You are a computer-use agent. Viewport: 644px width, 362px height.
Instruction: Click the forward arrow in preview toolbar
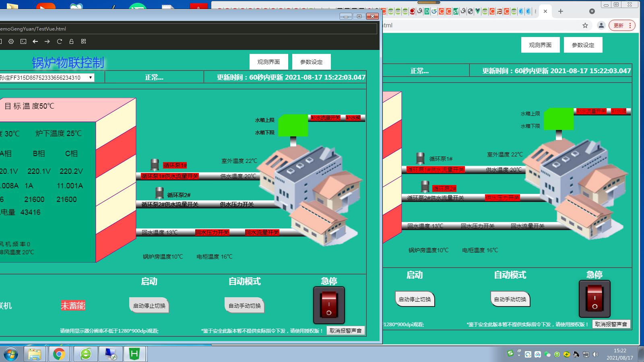point(47,41)
